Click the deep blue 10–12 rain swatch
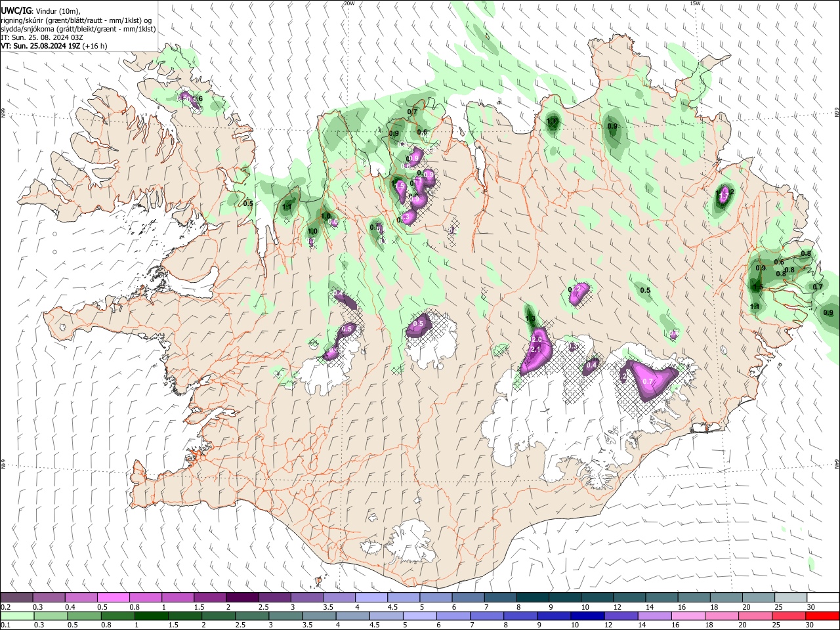This screenshot has height=630, width=840. 587,616
